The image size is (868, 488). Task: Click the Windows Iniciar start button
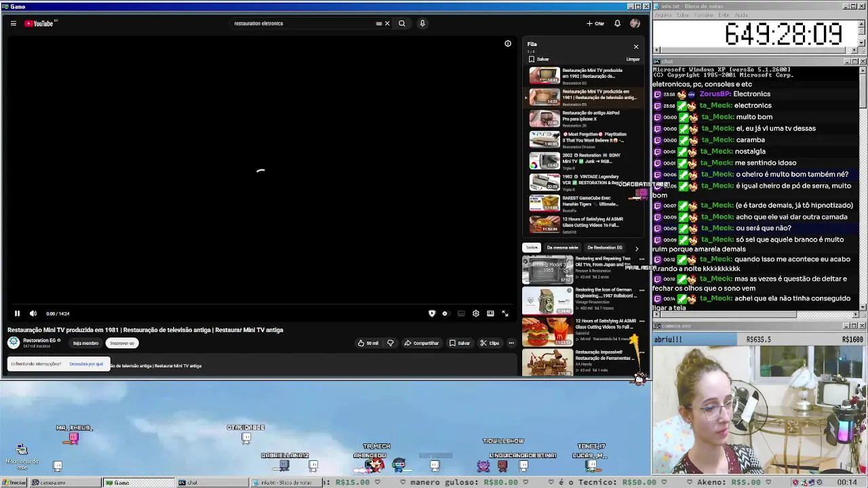coord(14,483)
